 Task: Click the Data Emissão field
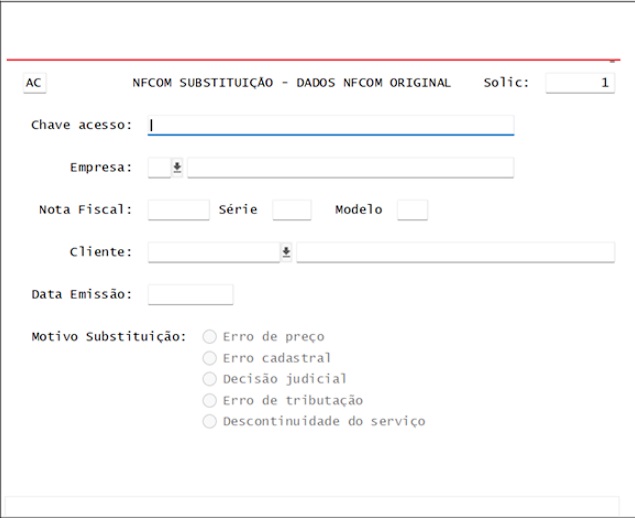click(x=190, y=294)
